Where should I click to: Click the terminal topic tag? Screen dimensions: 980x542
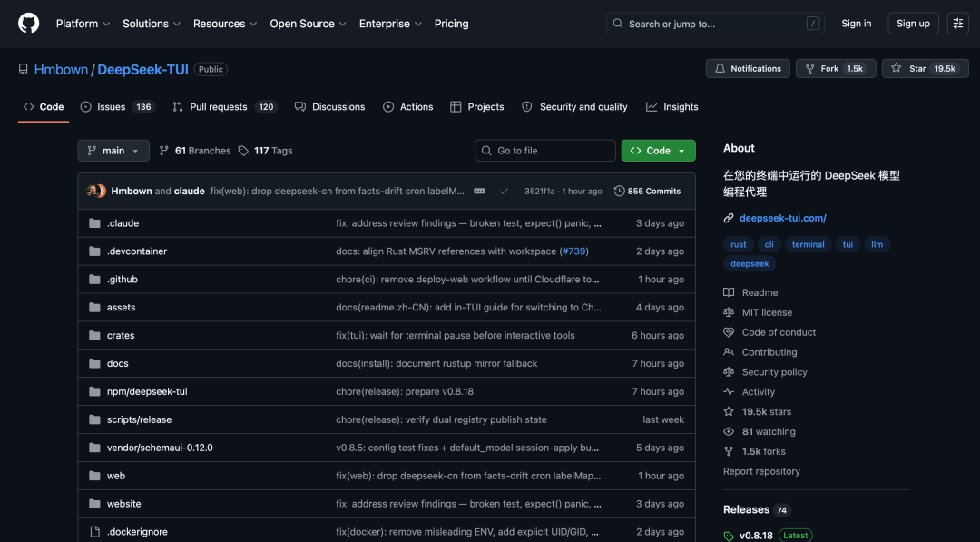[808, 244]
